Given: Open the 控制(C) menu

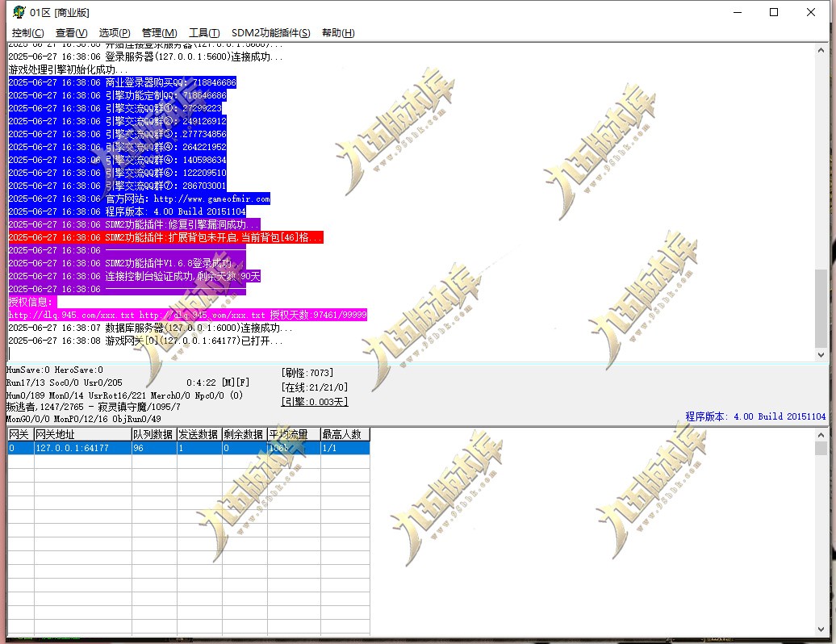Looking at the screenshot, I should (27, 33).
